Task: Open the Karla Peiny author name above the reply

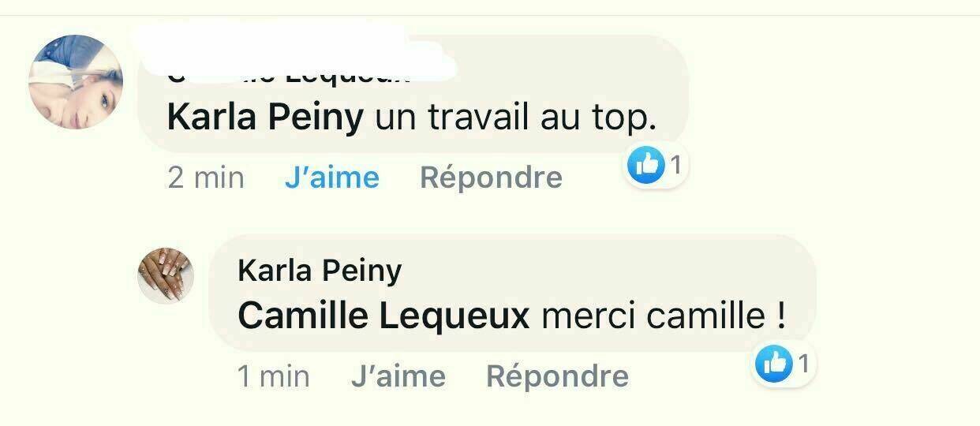Action: pyautogui.click(x=320, y=271)
